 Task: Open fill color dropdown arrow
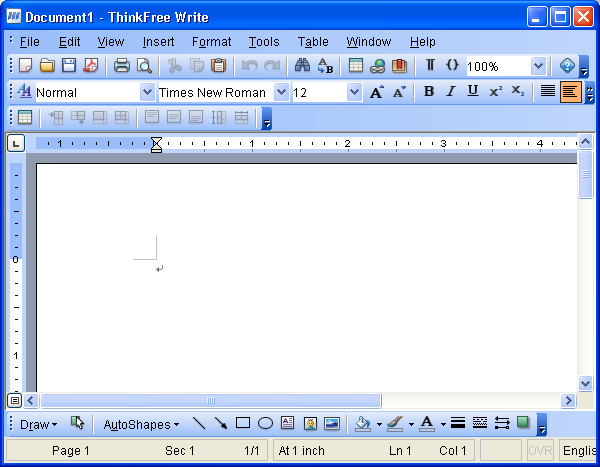(379, 424)
